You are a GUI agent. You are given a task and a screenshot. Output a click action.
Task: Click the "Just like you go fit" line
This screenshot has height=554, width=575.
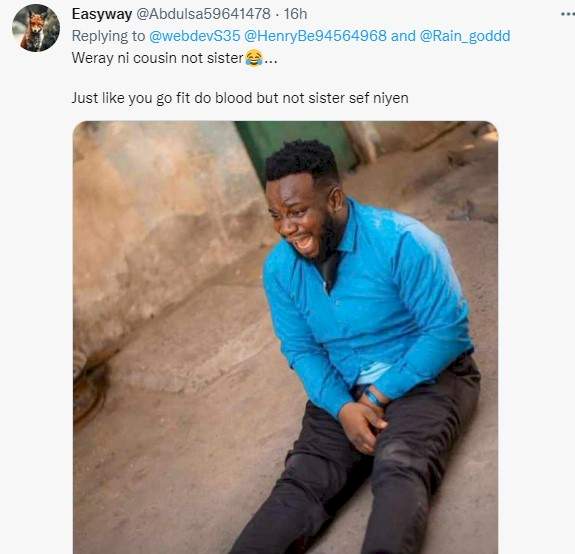point(240,98)
